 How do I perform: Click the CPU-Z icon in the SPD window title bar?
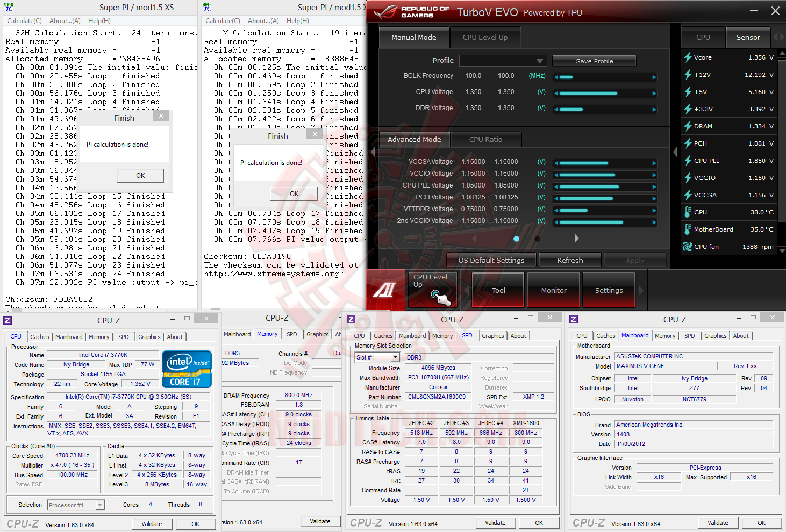[351, 319]
